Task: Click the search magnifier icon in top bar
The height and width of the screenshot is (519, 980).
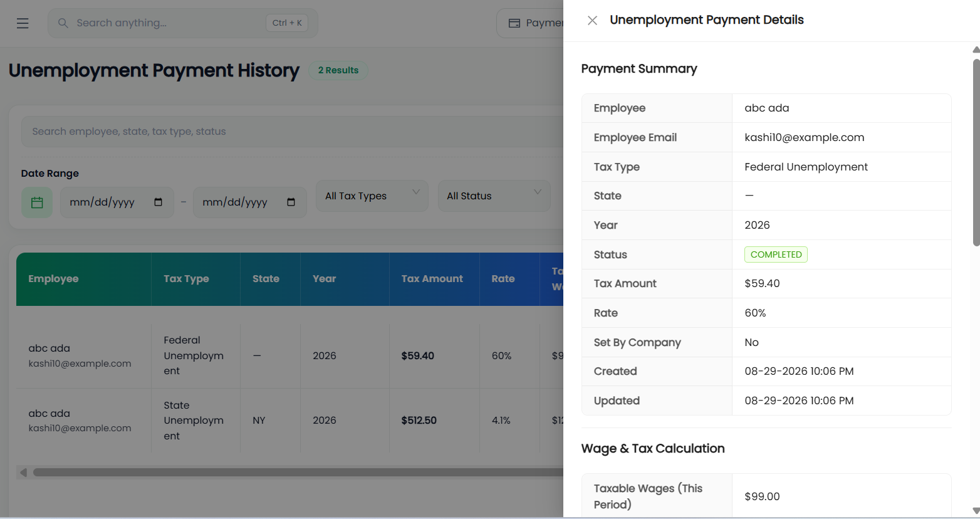Action: click(63, 23)
